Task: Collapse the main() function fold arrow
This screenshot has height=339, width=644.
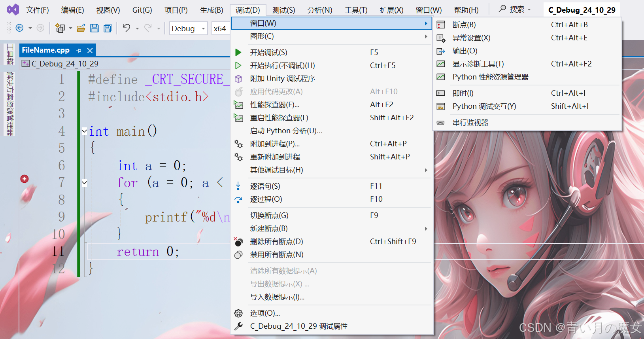Action: 84,131
